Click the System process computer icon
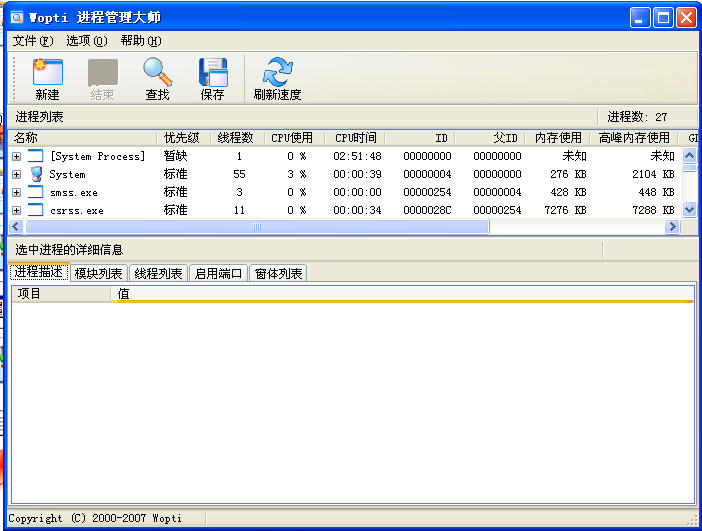This screenshot has height=531, width=702. (x=37, y=174)
